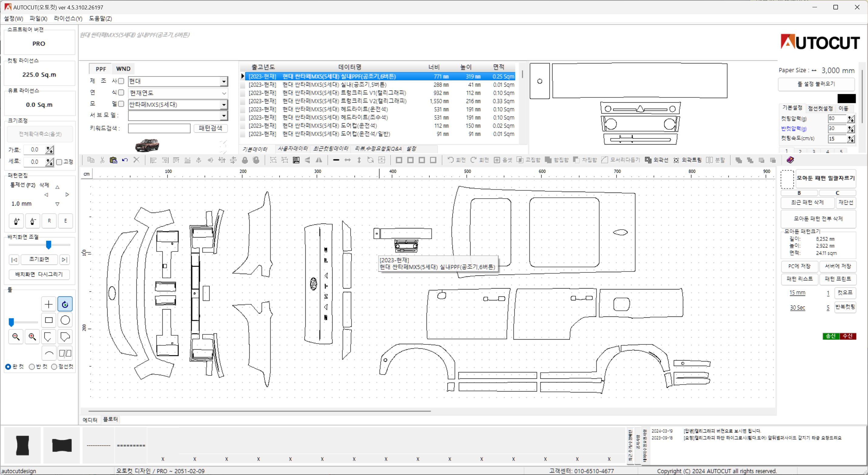Click the black color swatch
Image resolution: width=868 pixels, height=475 pixels.
point(846,98)
